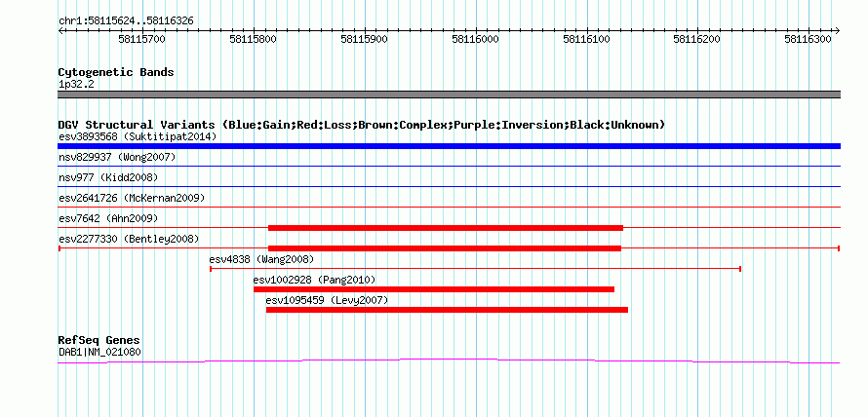Click ruler coordinate 58116200
Image resolution: width=868 pixels, height=417 pixels.
tap(697, 39)
